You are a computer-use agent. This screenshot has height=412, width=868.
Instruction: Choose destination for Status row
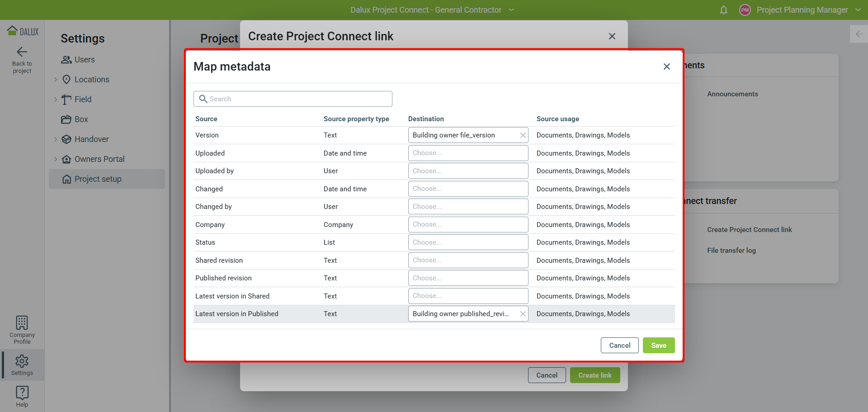click(x=467, y=242)
